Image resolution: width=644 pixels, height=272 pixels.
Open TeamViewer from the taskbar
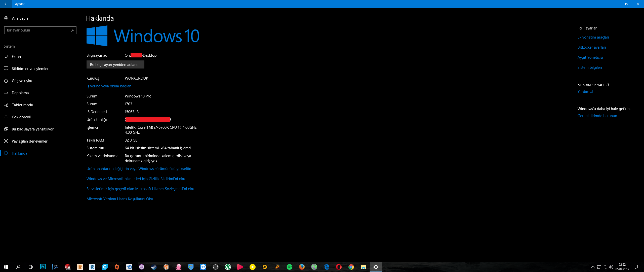tap(203, 267)
